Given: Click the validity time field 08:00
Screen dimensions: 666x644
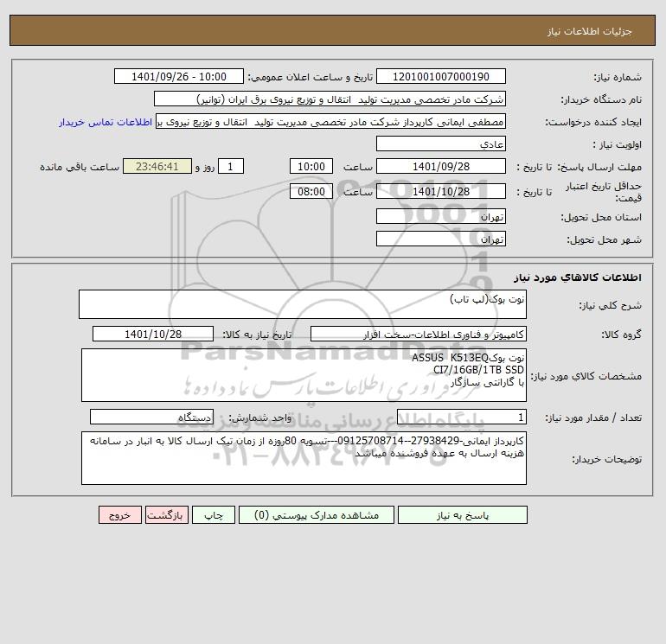Looking at the screenshot, I should [x=311, y=191].
